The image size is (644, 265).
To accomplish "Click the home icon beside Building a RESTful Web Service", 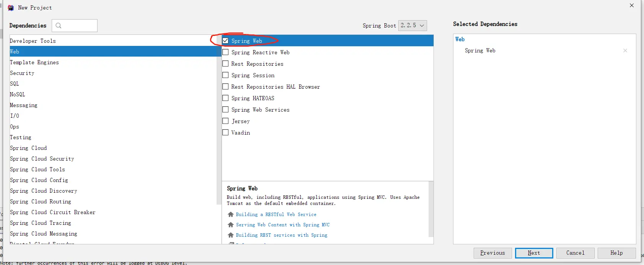I will [231, 215].
